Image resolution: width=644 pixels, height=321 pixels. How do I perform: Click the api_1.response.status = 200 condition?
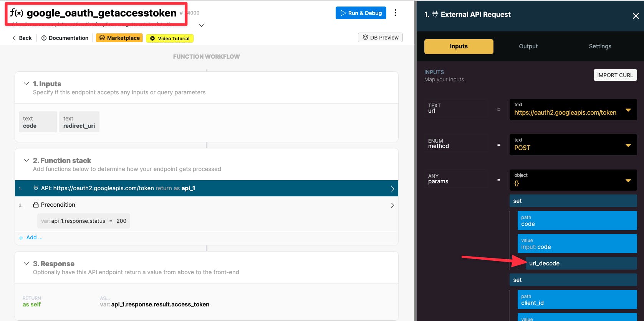(84, 221)
